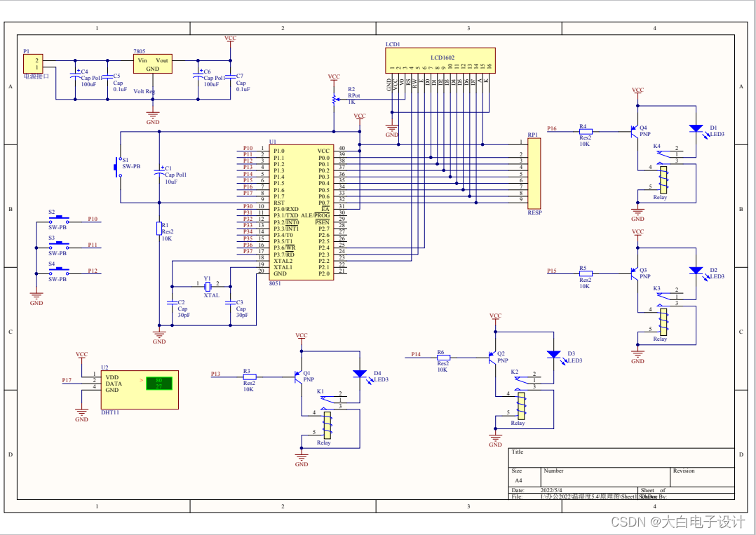Click the Q2 PNP transistor

click(x=492, y=358)
